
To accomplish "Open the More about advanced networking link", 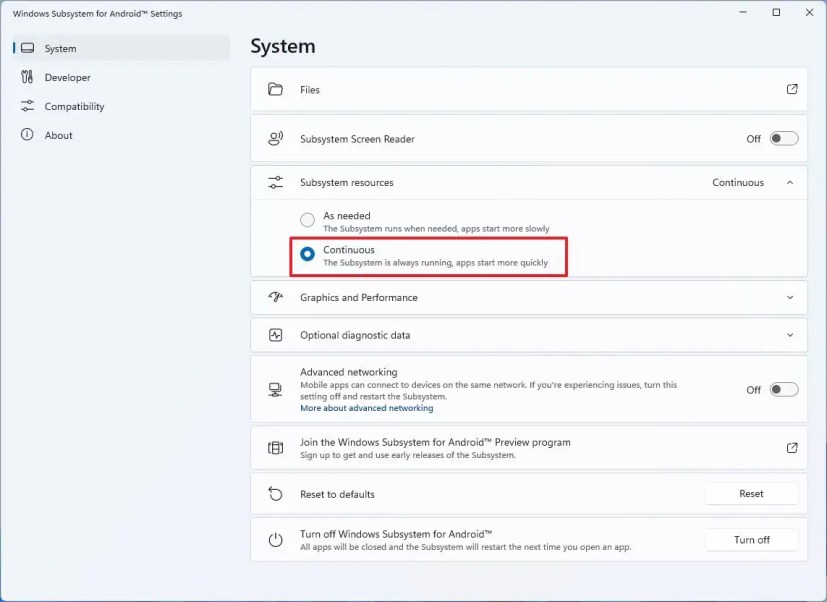I will click(x=366, y=408).
